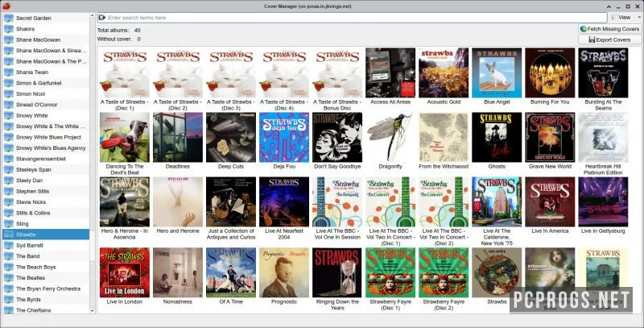This screenshot has width=644, height=328.
Task: Click the strawberry application icon in title bar
Action: point(6,6)
